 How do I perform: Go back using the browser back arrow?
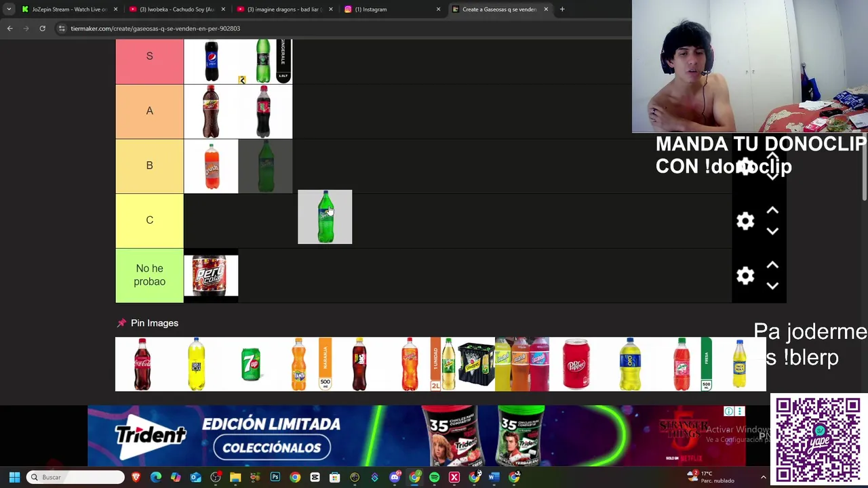(9, 28)
